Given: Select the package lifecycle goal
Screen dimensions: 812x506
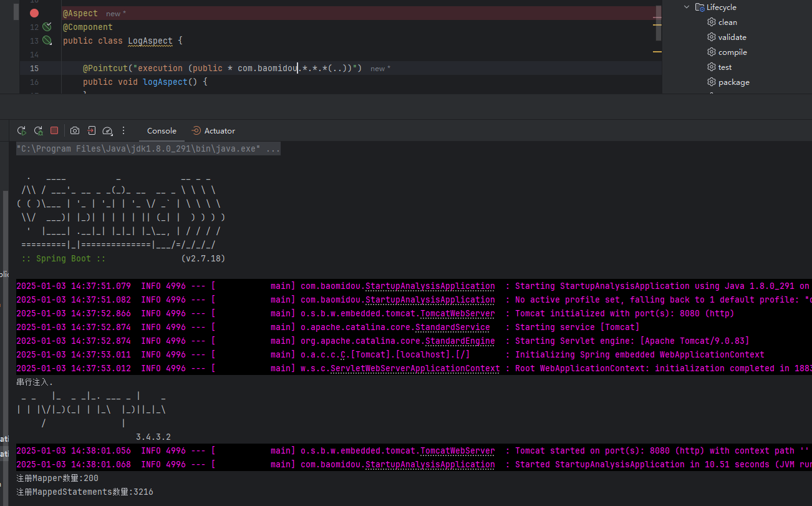Looking at the screenshot, I should pyautogui.click(x=733, y=82).
